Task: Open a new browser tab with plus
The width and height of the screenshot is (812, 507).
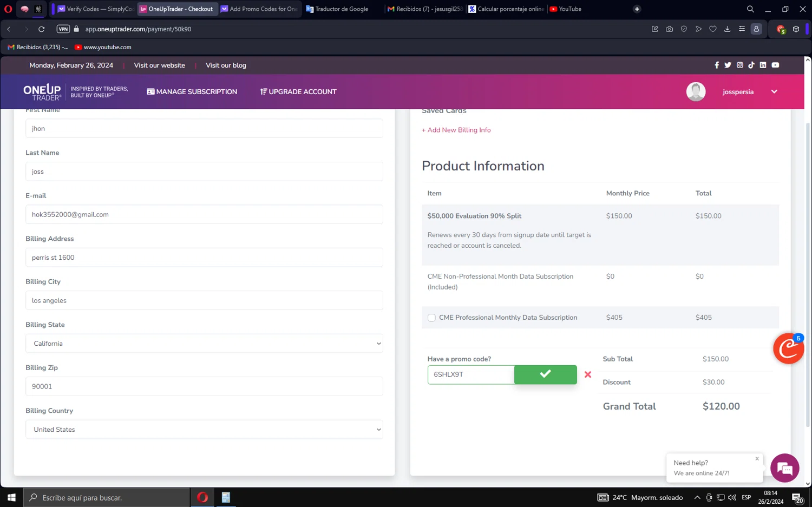Action: (x=637, y=9)
